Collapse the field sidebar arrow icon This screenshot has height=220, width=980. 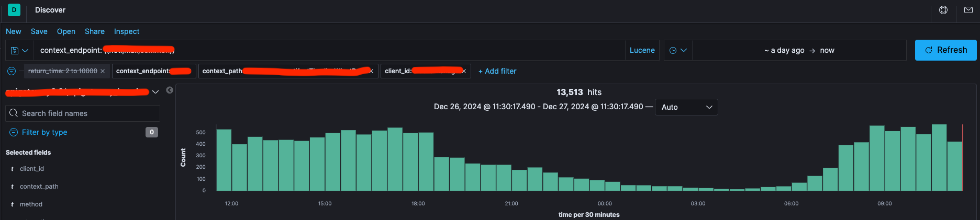(170, 90)
